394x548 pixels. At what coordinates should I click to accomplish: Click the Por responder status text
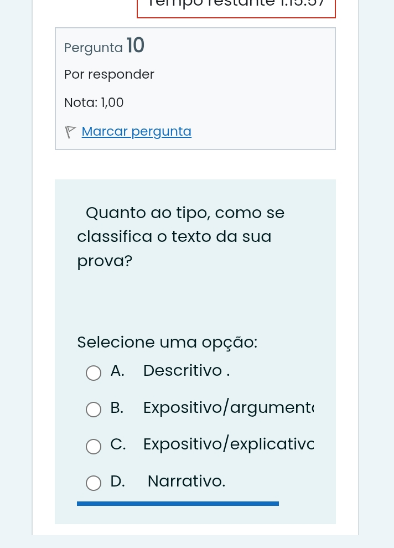click(109, 75)
